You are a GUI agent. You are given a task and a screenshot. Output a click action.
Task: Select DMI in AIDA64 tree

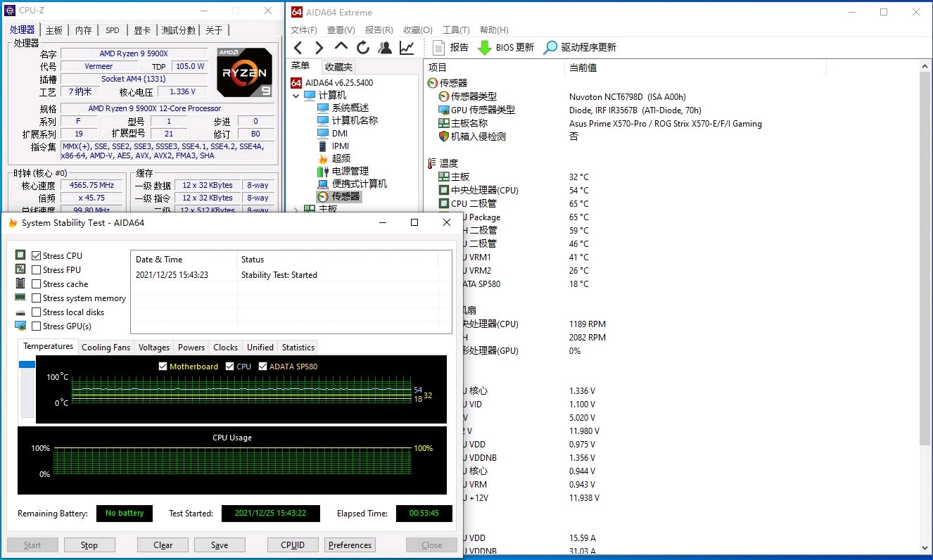[x=340, y=133]
